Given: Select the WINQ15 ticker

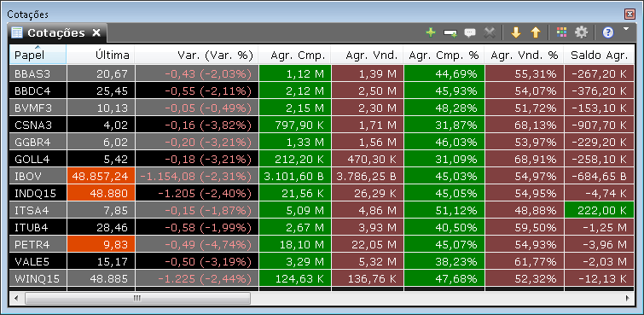Looking at the screenshot, I should coord(37,279).
